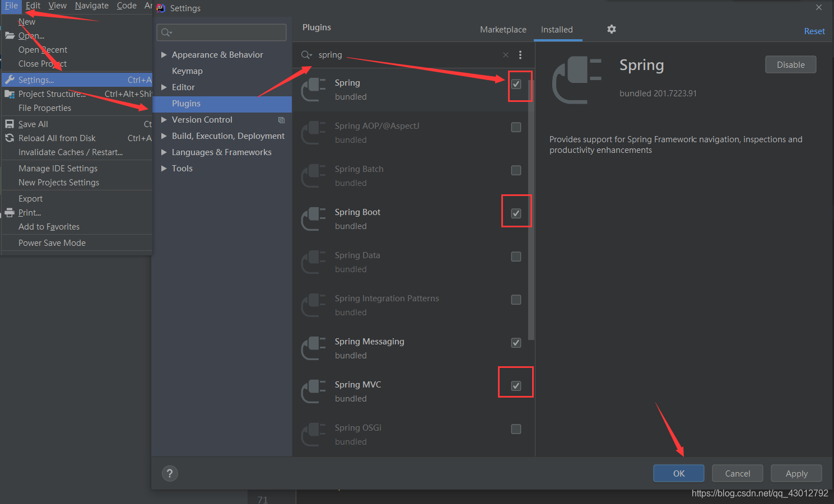834x504 pixels.
Task: Click the Spring Batch plugin icon
Action: pyautogui.click(x=314, y=176)
